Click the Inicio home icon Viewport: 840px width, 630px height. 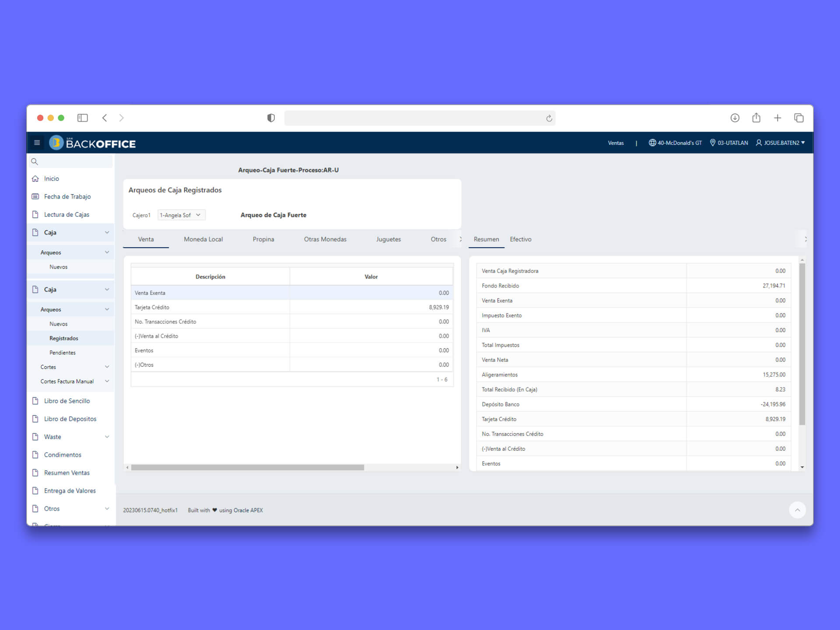pyautogui.click(x=35, y=178)
